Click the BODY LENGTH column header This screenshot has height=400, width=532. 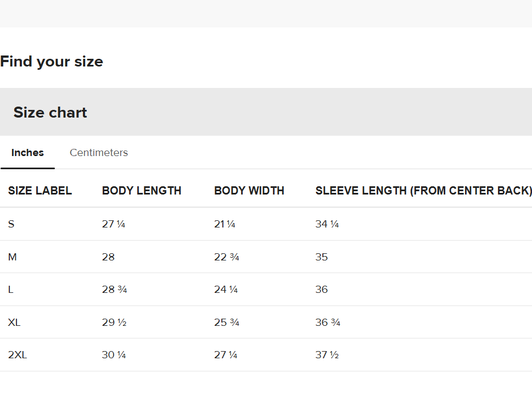pos(142,191)
